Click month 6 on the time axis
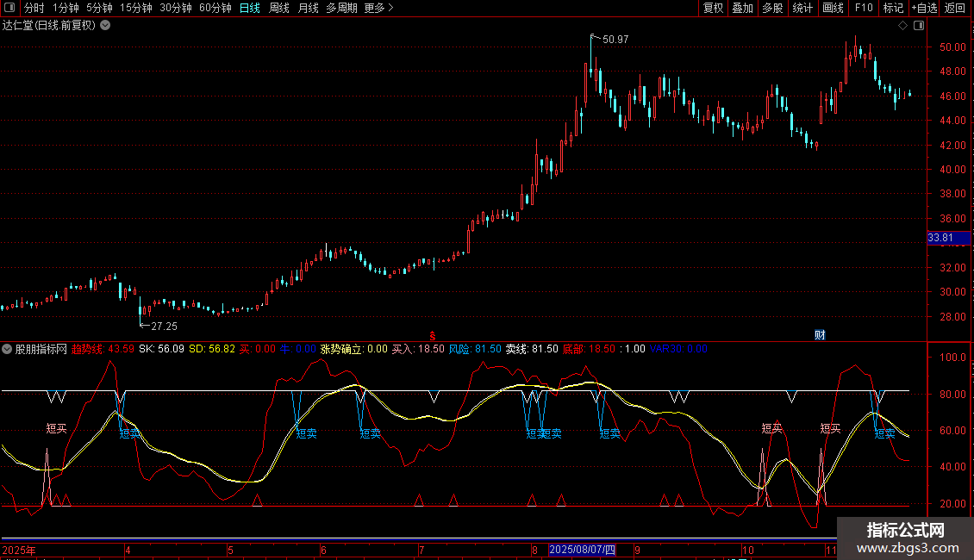 click(x=323, y=550)
